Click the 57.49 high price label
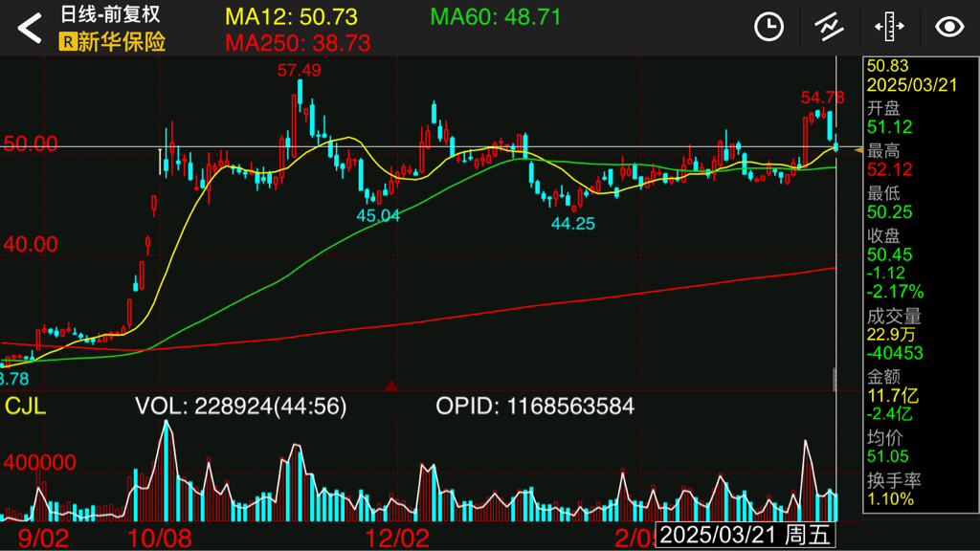This screenshot has height=551, width=980. tap(300, 70)
